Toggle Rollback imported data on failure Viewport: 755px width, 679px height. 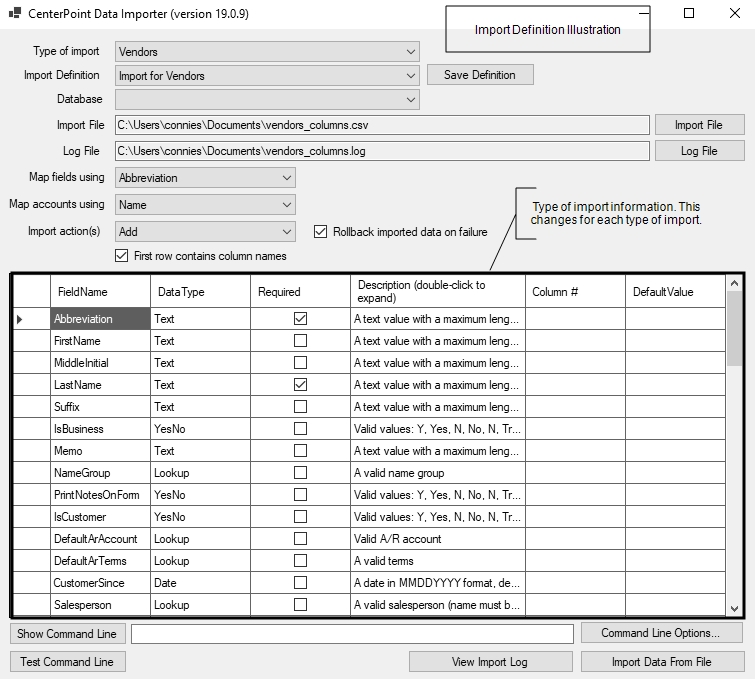coord(321,232)
